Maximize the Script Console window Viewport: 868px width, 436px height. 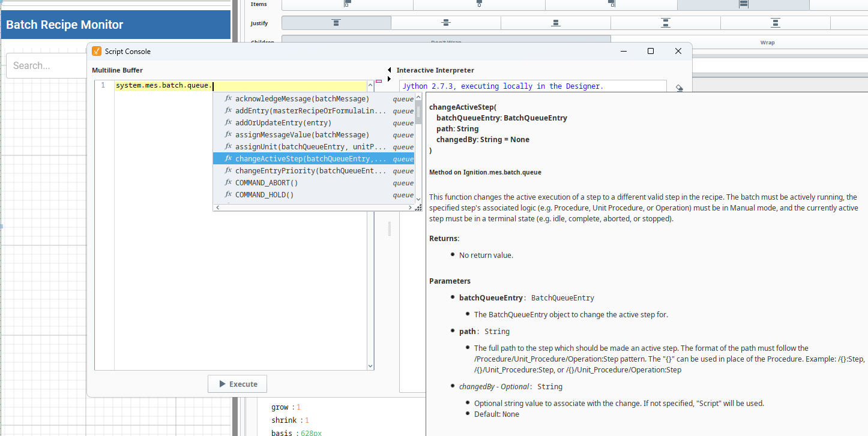click(651, 52)
